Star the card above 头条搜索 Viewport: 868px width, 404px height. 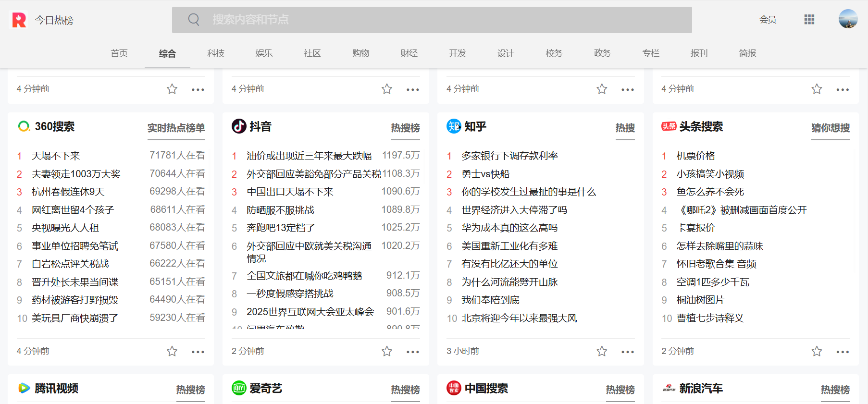click(817, 89)
